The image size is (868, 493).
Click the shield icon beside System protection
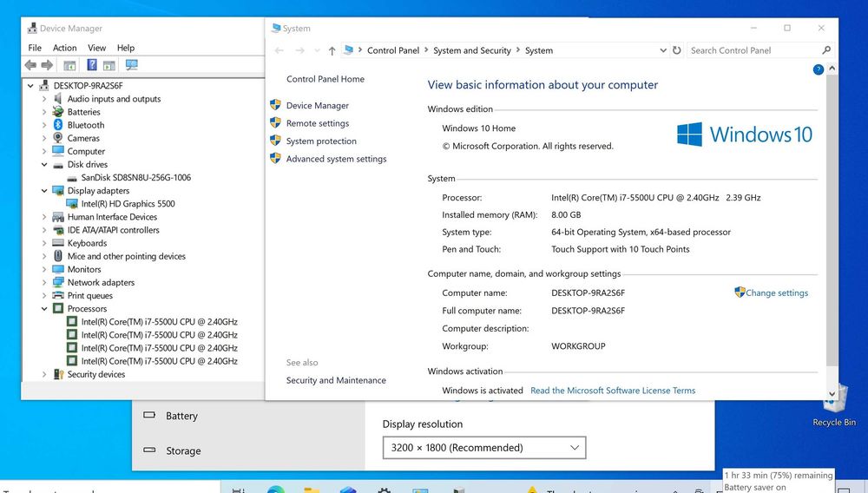(275, 140)
